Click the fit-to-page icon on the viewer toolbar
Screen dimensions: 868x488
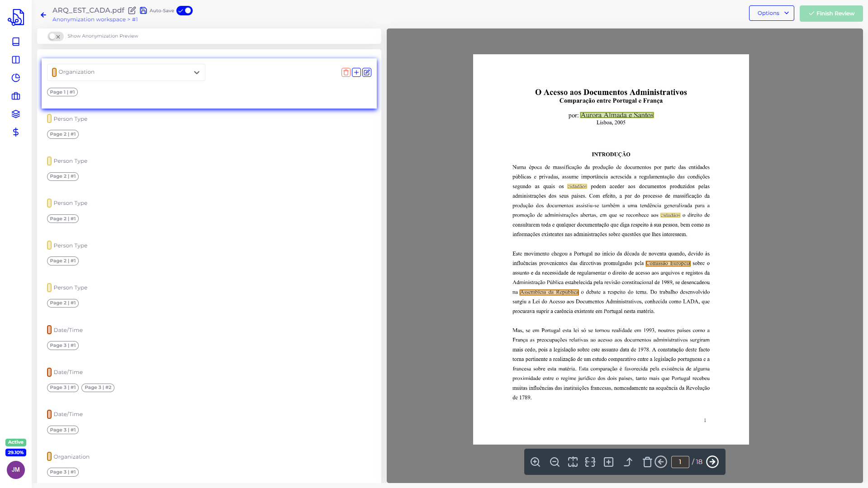[x=573, y=462]
